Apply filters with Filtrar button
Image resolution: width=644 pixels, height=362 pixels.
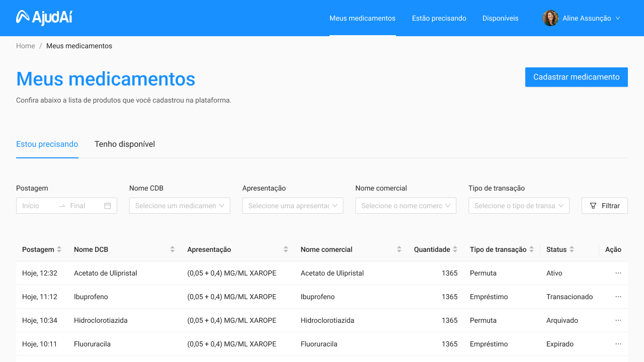pyautogui.click(x=605, y=206)
